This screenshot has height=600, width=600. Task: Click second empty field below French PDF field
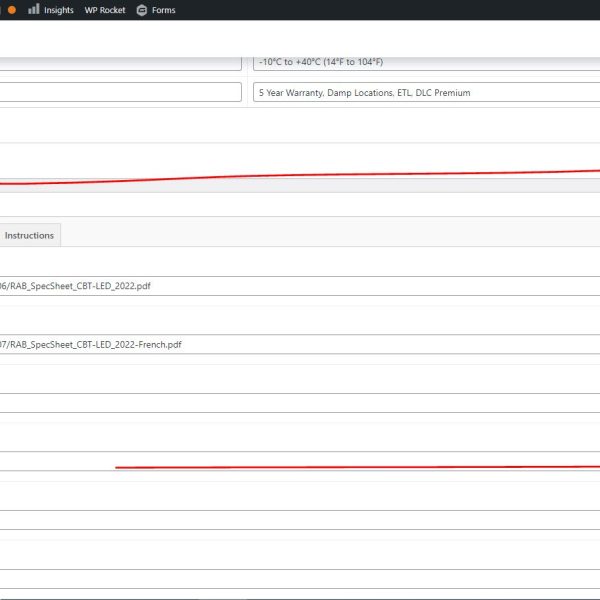coord(300,460)
